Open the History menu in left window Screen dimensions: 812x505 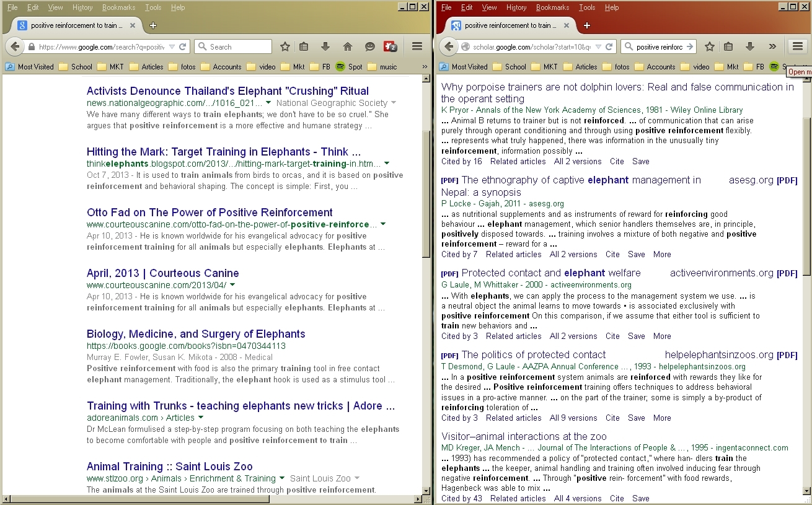[x=82, y=7]
